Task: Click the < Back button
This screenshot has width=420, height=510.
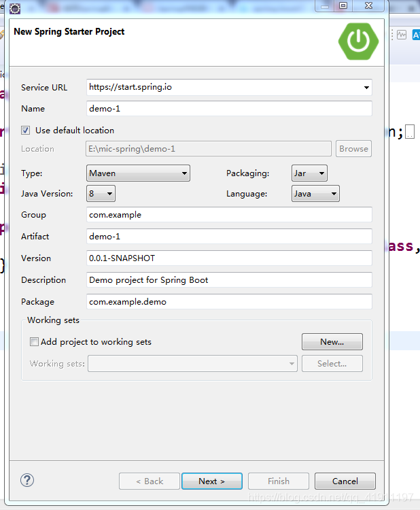Action: 150,481
